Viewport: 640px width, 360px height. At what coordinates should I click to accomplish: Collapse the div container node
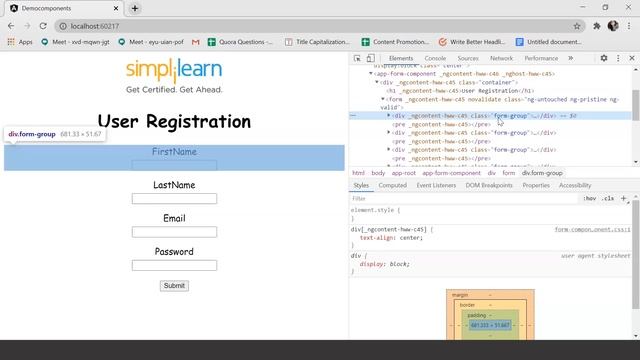377,82
